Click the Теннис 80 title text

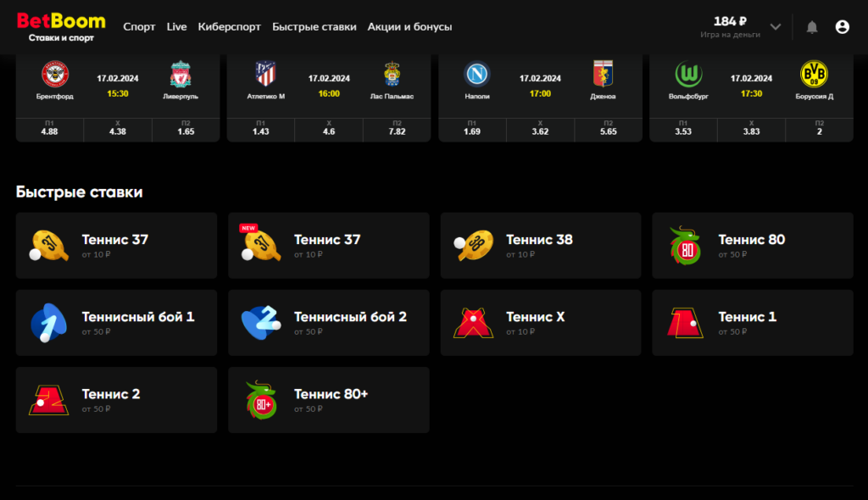click(x=751, y=239)
